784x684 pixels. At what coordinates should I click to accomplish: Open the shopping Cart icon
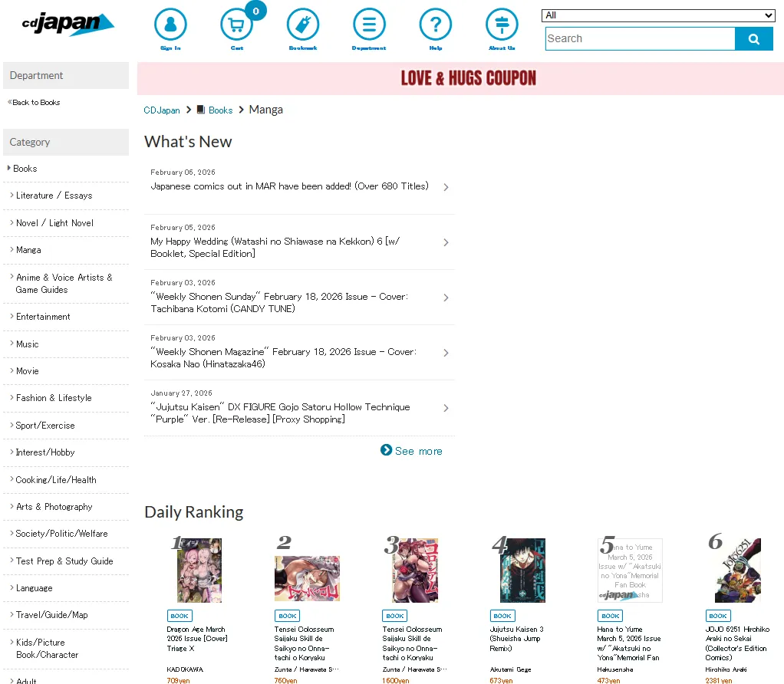tap(236, 25)
